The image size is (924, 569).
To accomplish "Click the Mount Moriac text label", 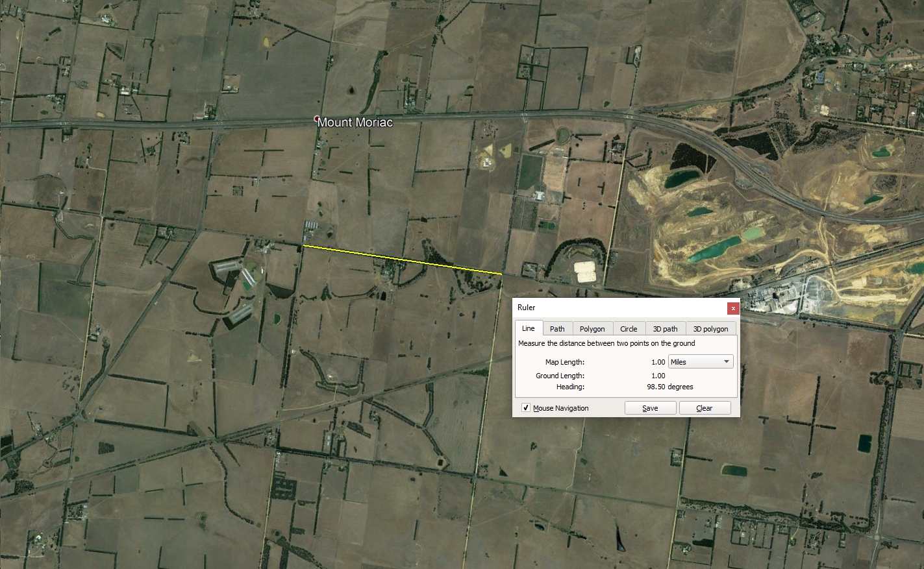I will pyautogui.click(x=355, y=122).
